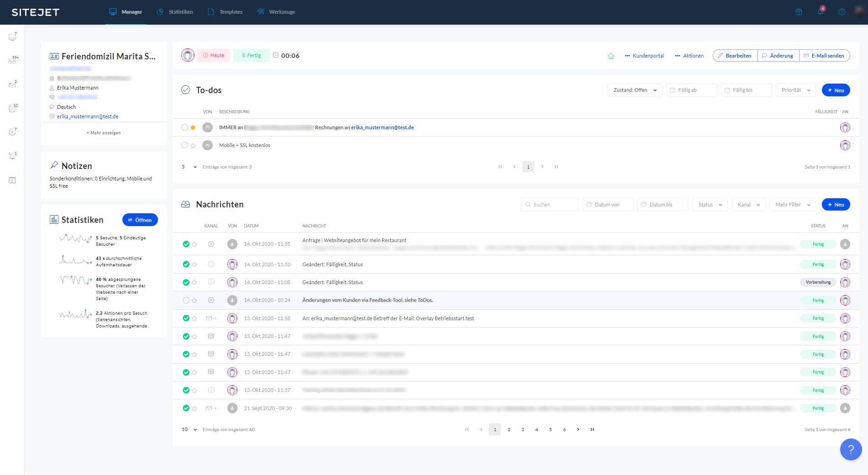Check off the 'IMMER an' to-do item

point(184,127)
